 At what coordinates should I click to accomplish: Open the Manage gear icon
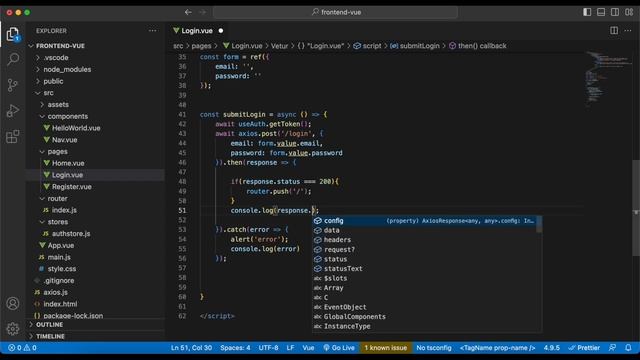(13, 329)
